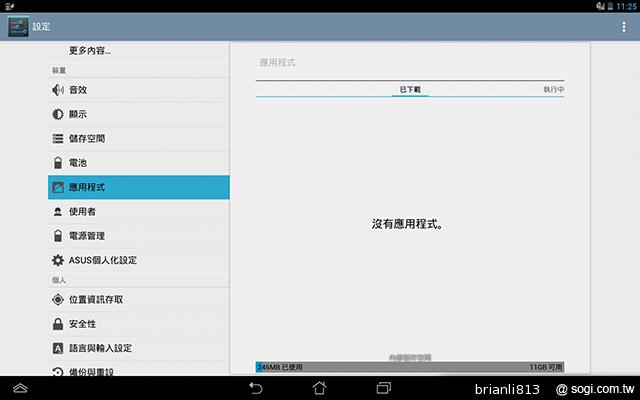Screen dimensions: 640x400
Task: Open 位置資訊存取 location access settings
Action: [139, 300]
